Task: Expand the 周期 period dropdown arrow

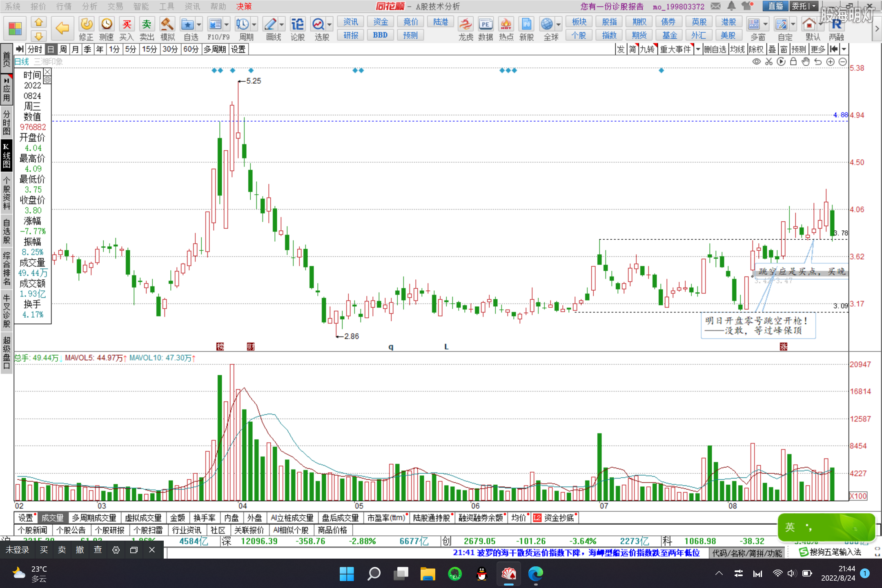Action: click(x=254, y=24)
